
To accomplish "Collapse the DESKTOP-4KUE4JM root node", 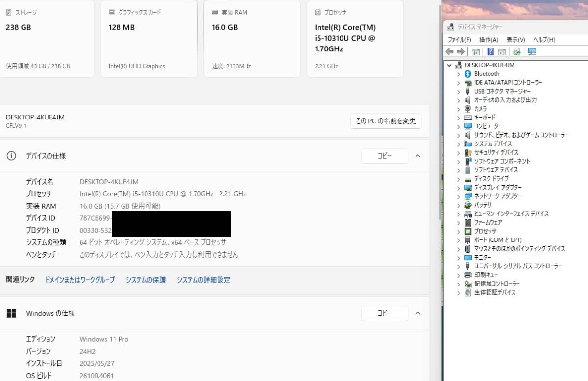I will click(449, 65).
